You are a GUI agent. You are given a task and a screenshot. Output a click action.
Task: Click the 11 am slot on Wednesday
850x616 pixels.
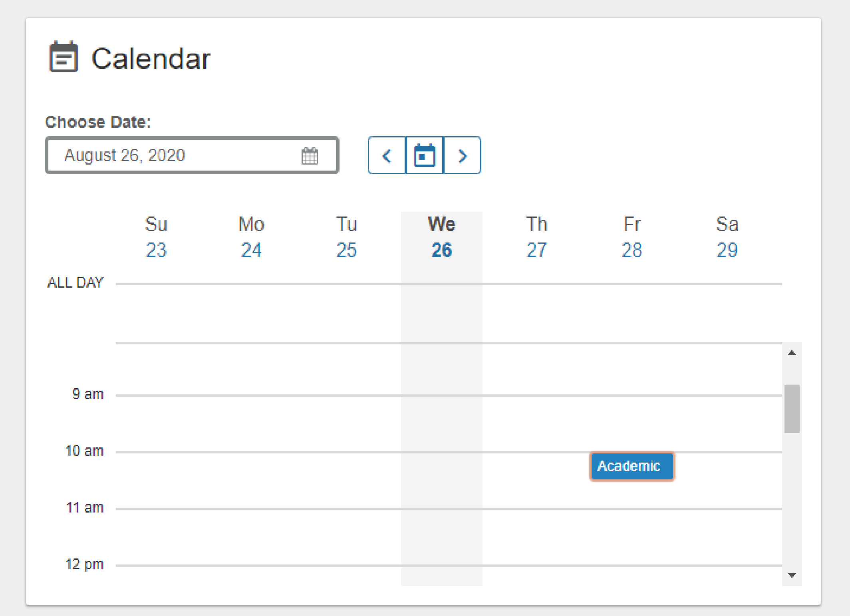point(441,537)
